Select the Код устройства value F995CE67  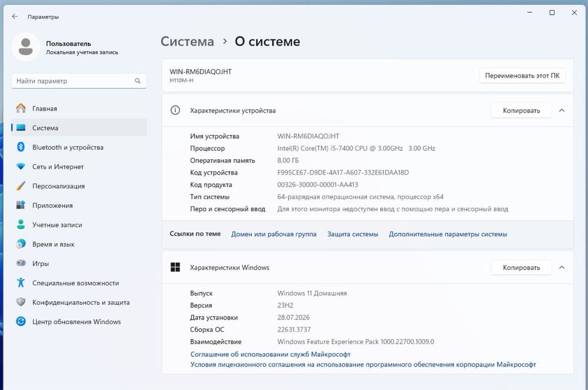click(x=343, y=173)
